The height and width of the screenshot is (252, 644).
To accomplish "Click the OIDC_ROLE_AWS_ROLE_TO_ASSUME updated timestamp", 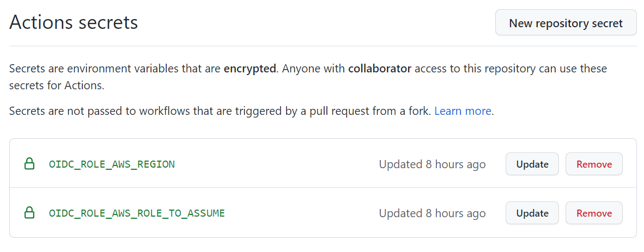I will (432, 213).
